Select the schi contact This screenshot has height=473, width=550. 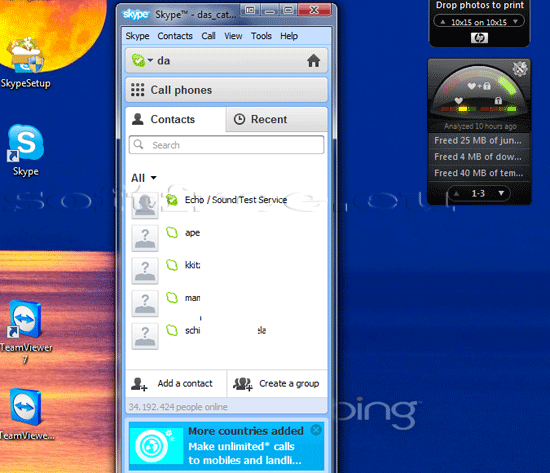tap(226, 335)
